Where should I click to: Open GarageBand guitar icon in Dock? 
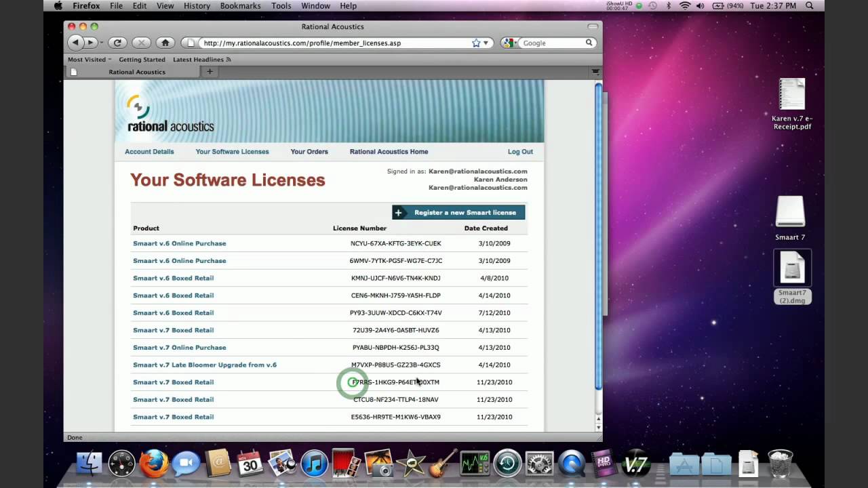click(443, 464)
